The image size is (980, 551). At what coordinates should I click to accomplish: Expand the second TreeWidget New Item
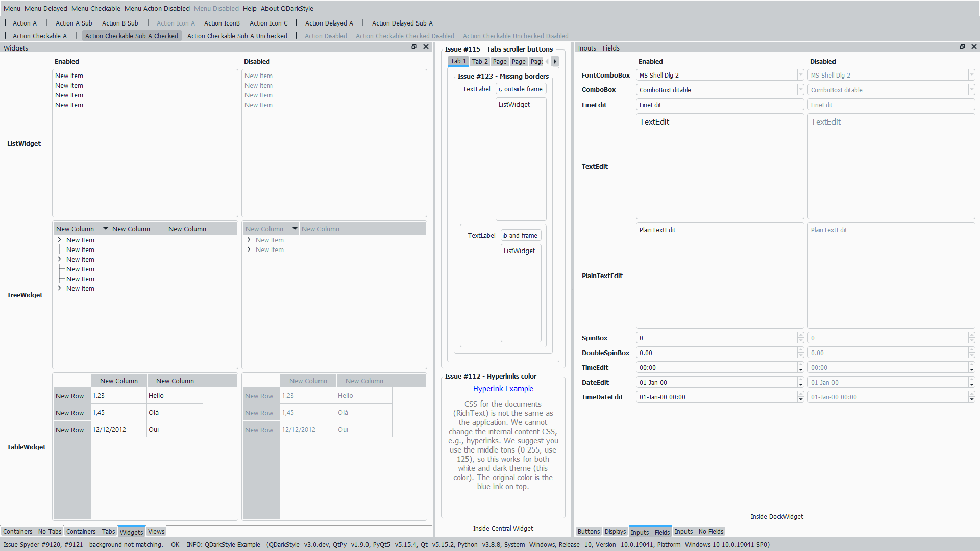pyautogui.click(x=59, y=259)
